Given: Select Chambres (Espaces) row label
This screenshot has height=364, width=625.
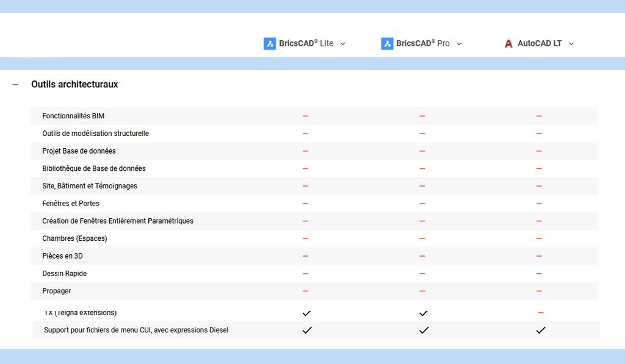Looking at the screenshot, I should coord(74,238).
